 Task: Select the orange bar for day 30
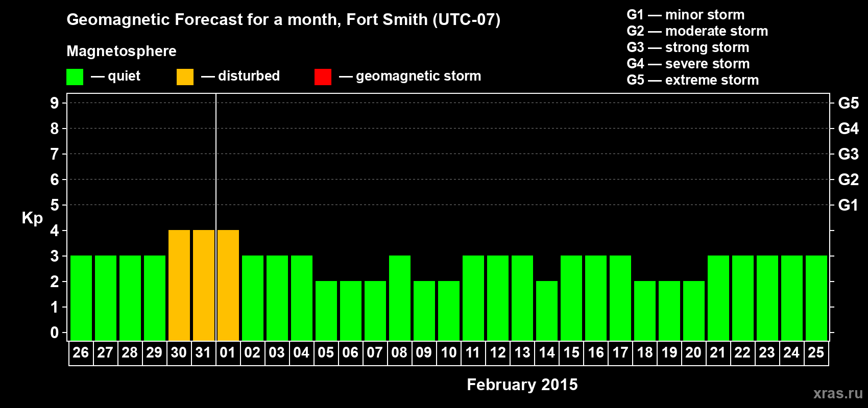[179, 285]
